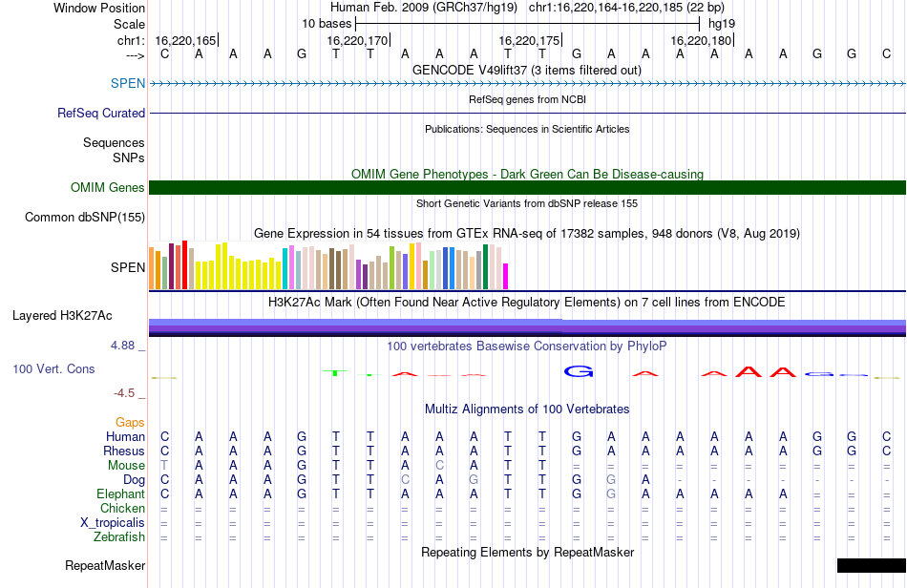Open 'Publications: Sequences in Scientific Articles' title
This screenshot has width=907, height=588.
[x=527, y=129]
